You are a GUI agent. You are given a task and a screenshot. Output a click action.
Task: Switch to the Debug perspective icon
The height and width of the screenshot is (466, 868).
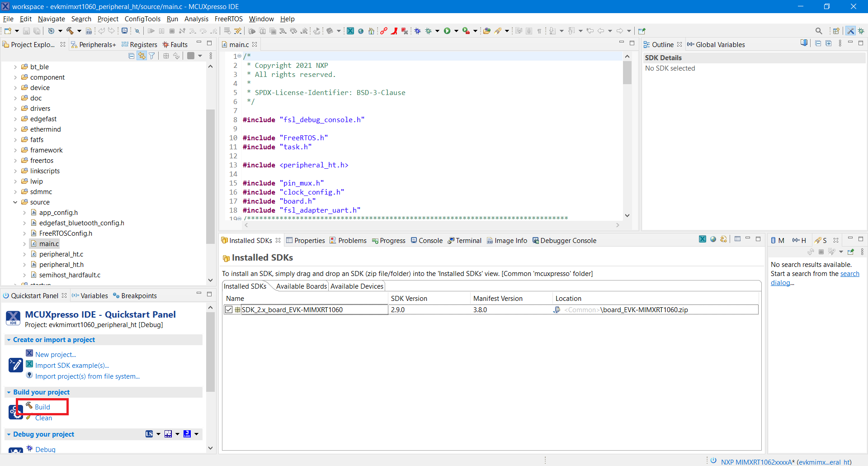[x=861, y=31]
